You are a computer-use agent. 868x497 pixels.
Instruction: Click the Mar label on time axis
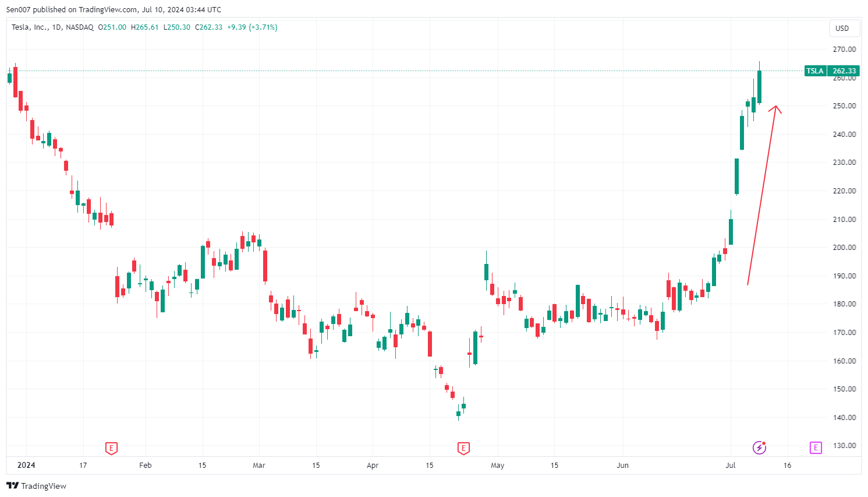pos(259,465)
